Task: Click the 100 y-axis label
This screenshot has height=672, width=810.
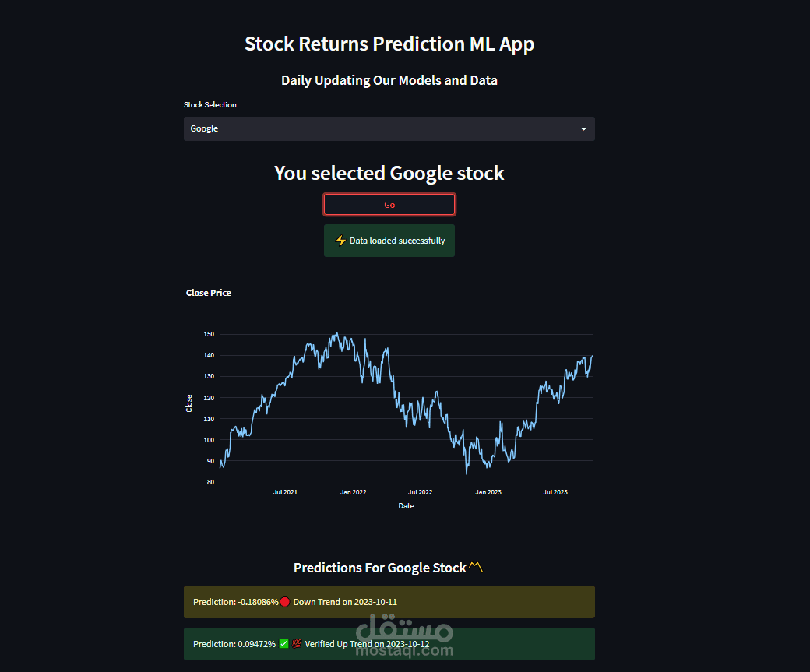Action: (x=209, y=440)
